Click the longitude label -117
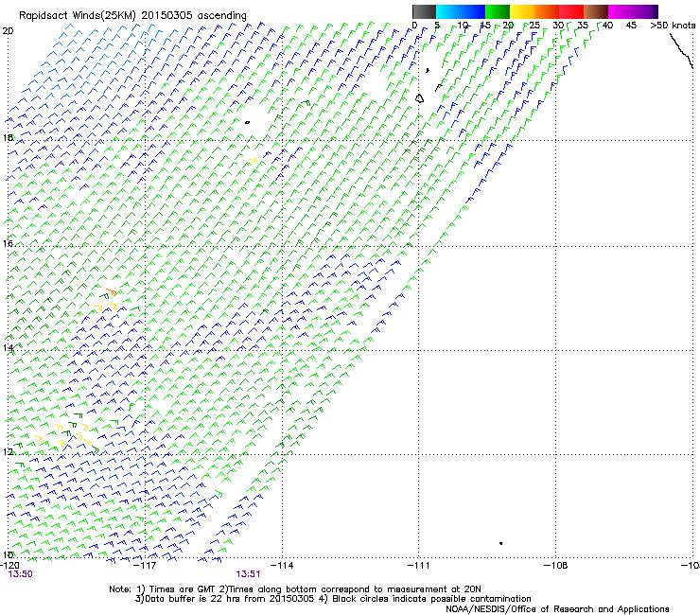 click(x=146, y=566)
